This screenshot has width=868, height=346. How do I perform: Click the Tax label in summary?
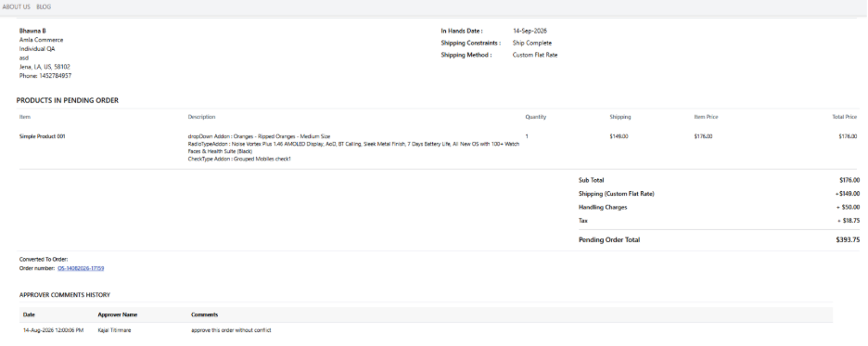pyautogui.click(x=583, y=221)
